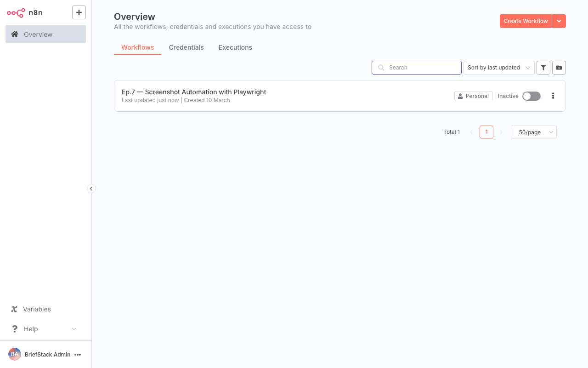The image size is (588, 368).
Task: Collapse the sidebar with the chevron
Action: 91,189
